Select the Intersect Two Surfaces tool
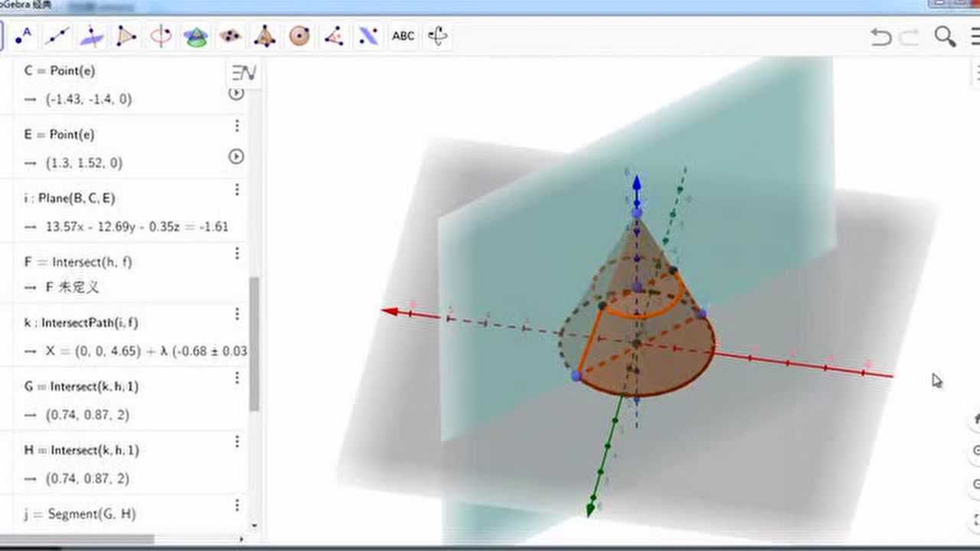 click(196, 35)
